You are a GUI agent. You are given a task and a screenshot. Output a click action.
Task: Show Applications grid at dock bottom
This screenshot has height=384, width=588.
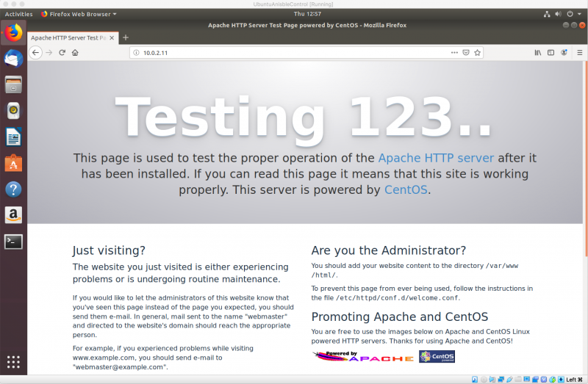coord(13,362)
